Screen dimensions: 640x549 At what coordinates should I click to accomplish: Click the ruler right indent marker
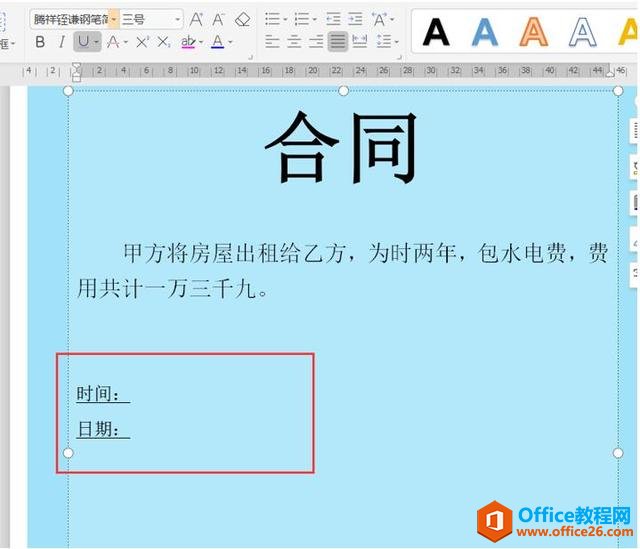click(x=610, y=74)
